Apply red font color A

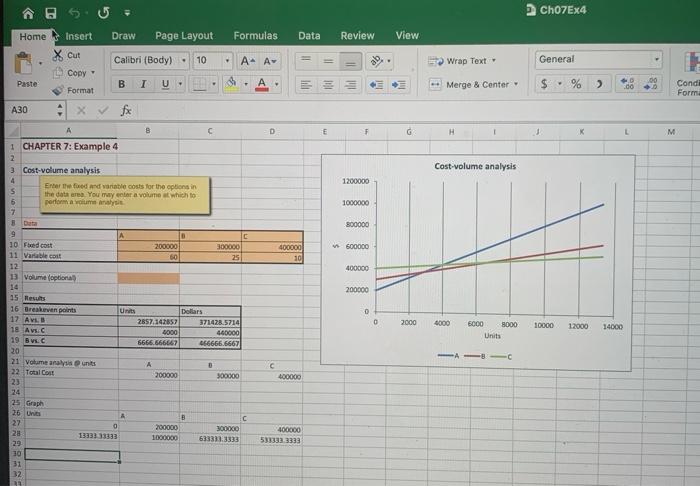pos(262,84)
